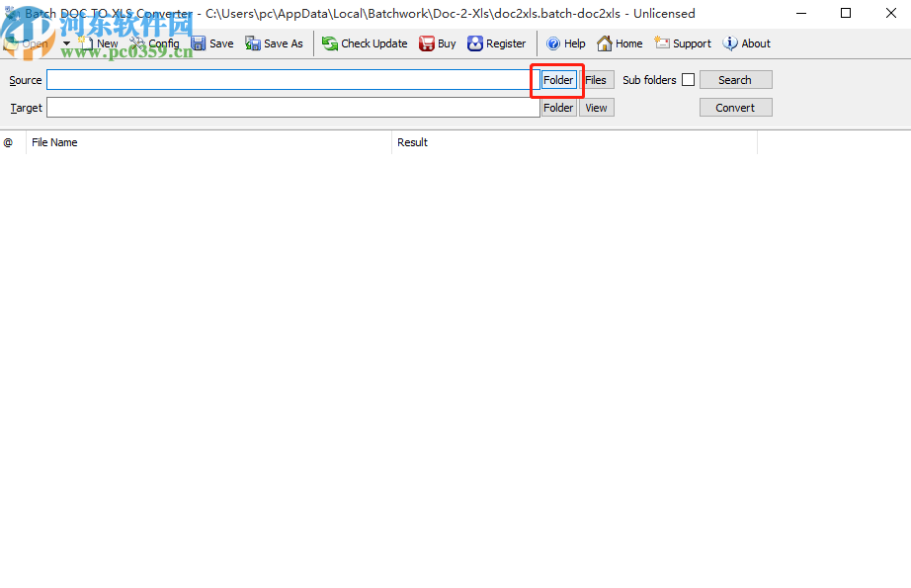Start the Convert process

[735, 107]
